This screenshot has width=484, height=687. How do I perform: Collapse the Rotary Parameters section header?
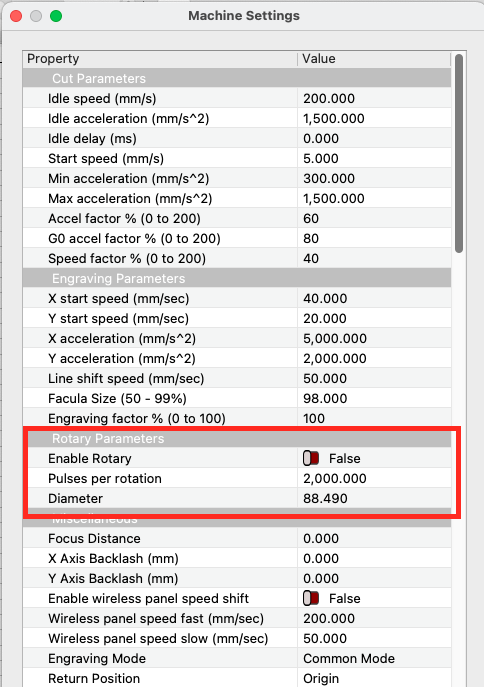pyautogui.click(x=237, y=439)
